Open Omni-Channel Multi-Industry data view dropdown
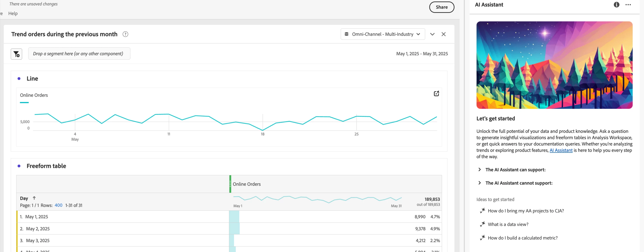This screenshot has width=644, height=252. pyautogui.click(x=382, y=34)
